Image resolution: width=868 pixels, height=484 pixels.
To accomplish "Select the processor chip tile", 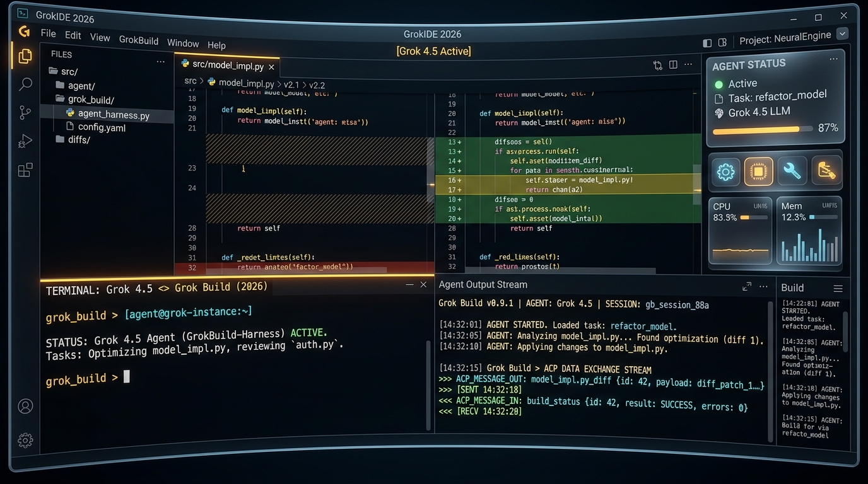I will pyautogui.click(x=759, y=171).
